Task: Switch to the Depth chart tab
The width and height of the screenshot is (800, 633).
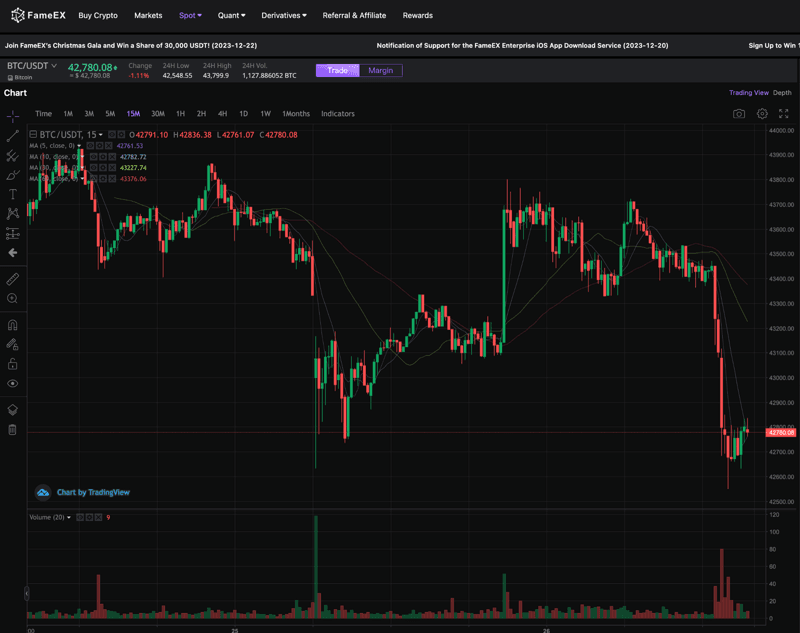Action: tap(782, 93)
